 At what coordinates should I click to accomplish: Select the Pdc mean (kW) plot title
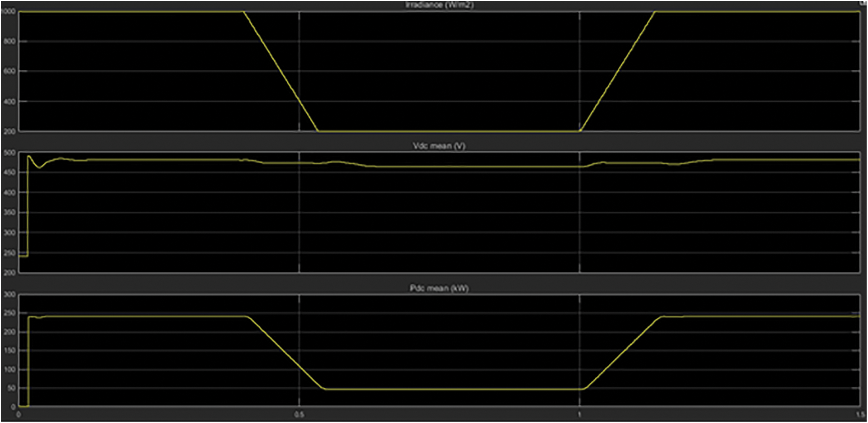pyautogui.click(x=439, y=288)
